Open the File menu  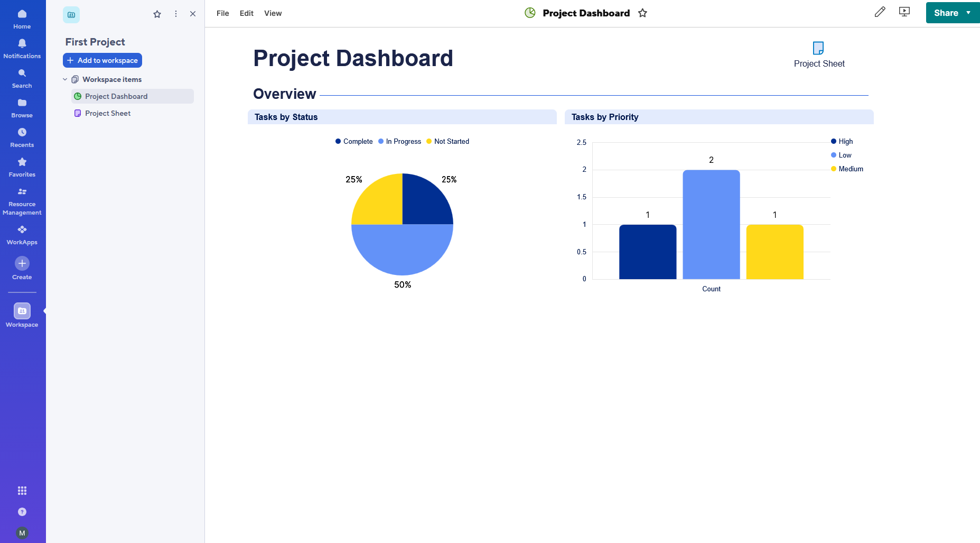point(222,13)
